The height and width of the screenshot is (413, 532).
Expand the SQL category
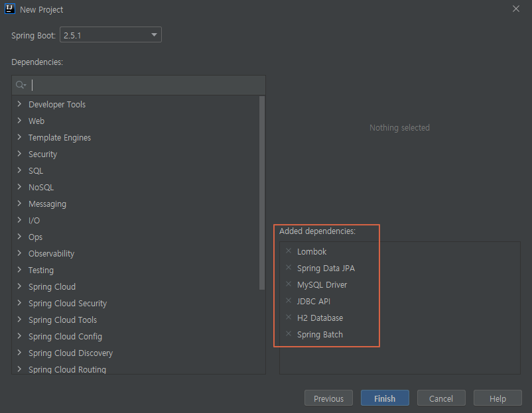tap(19, 170)
